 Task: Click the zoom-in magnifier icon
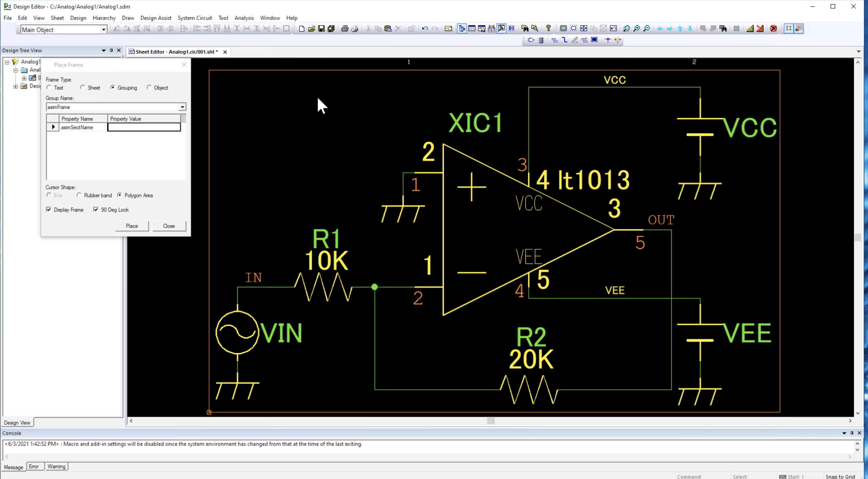coord(637,29)
